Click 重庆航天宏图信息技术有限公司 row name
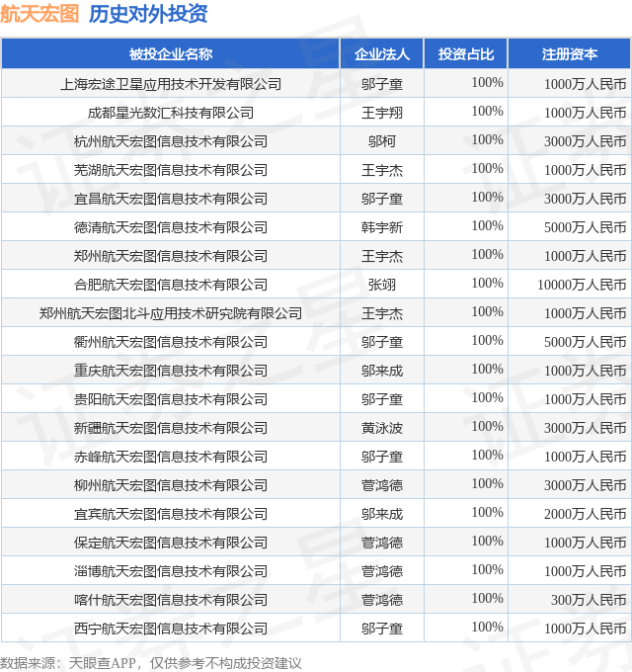Viewport: 632px width, 672px height. (x=171, y=371)
